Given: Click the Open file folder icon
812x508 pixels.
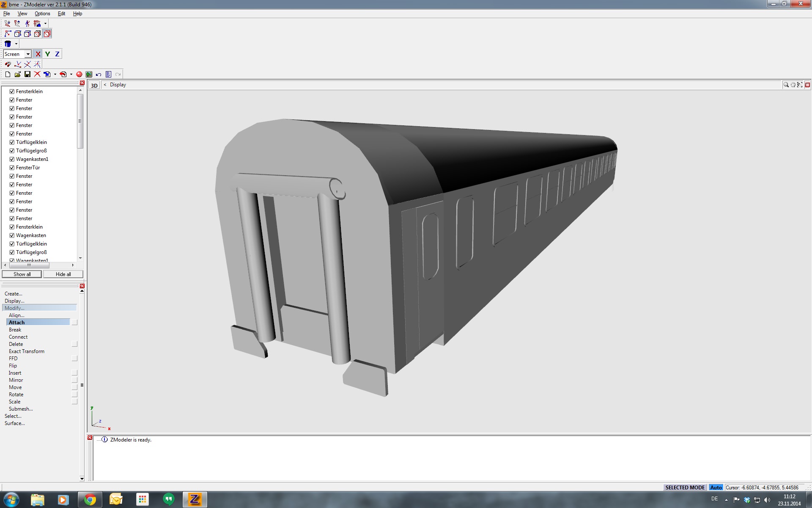Looking at the screenshot, I should [x=17, y=74].
